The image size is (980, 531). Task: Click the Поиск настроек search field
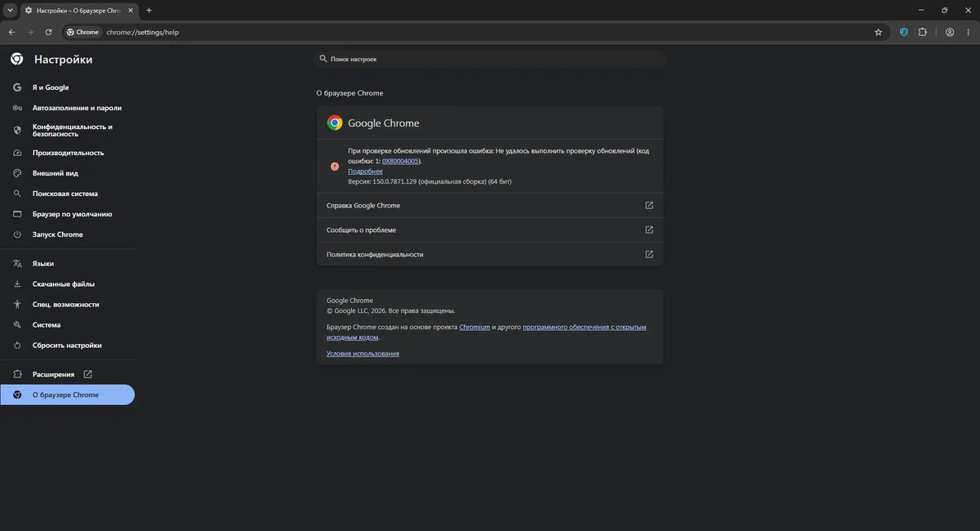(x=490, y=59)
